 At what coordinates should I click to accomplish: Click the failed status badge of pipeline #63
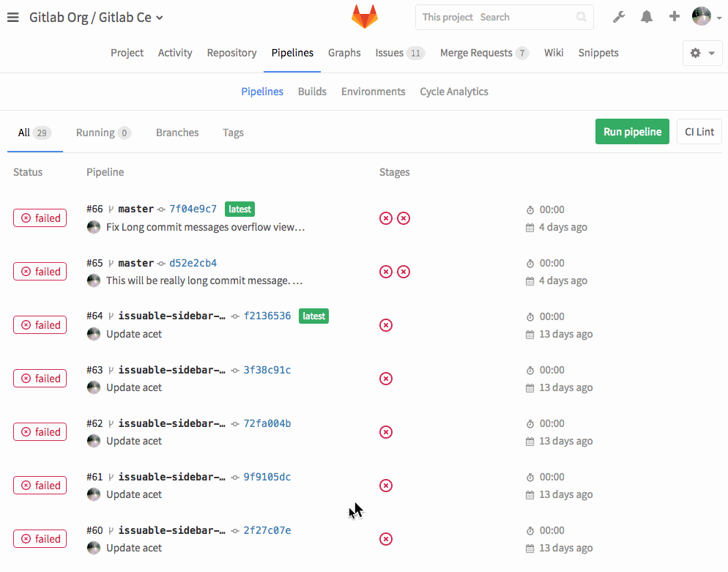coord(40,378)
